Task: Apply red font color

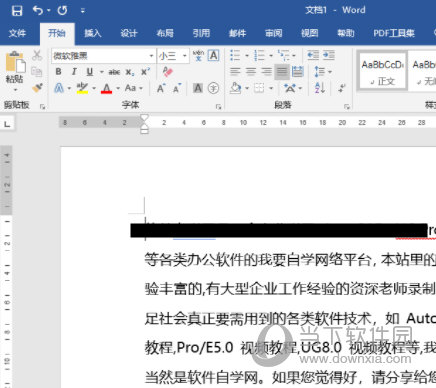Action: point(106,88)
